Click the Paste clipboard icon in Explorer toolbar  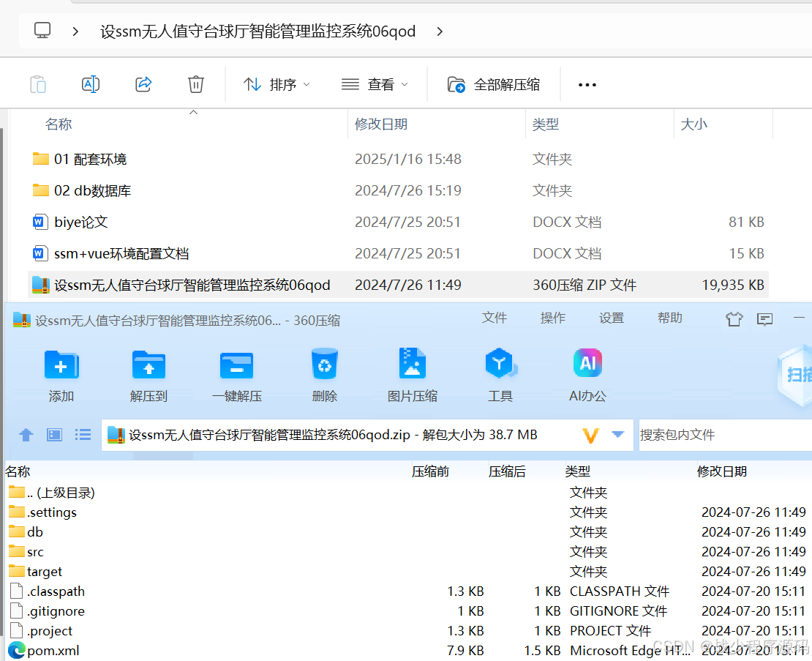(38, 84)
